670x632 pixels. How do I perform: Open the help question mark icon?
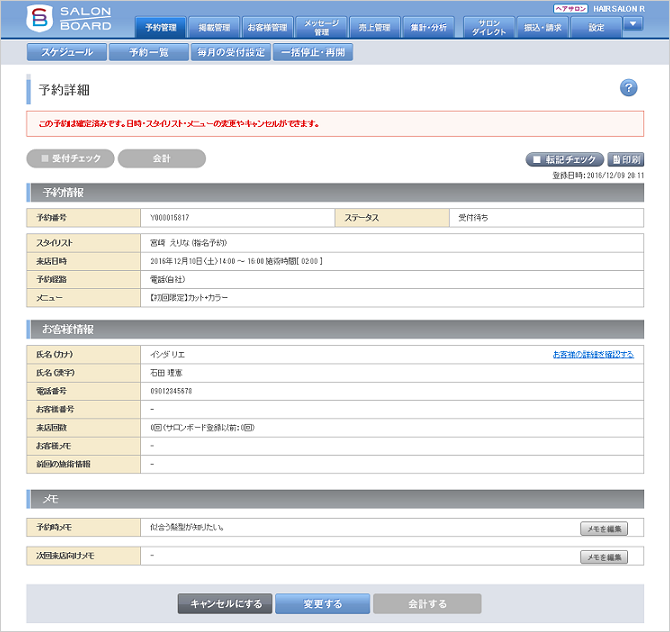point(628,88)
